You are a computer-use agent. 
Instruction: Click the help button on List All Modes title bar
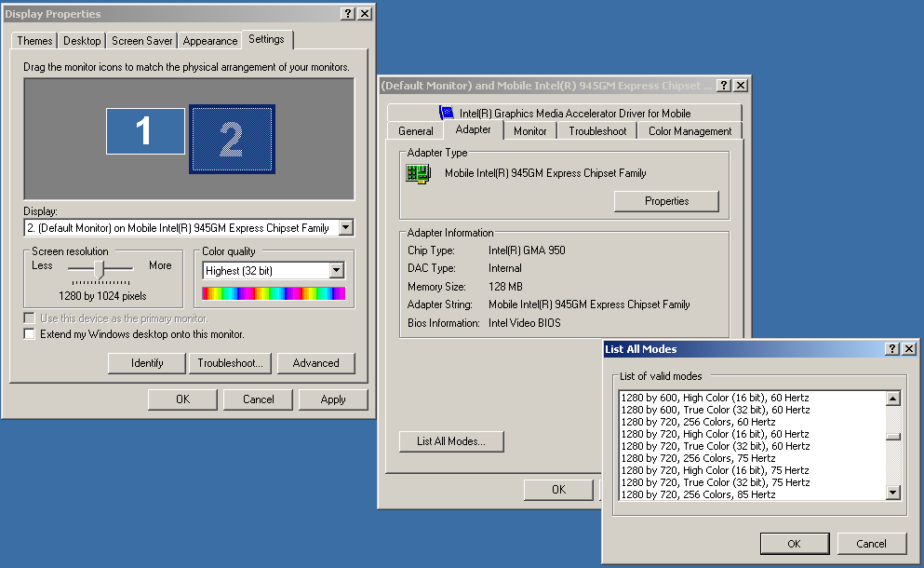[x=892, y=348]
